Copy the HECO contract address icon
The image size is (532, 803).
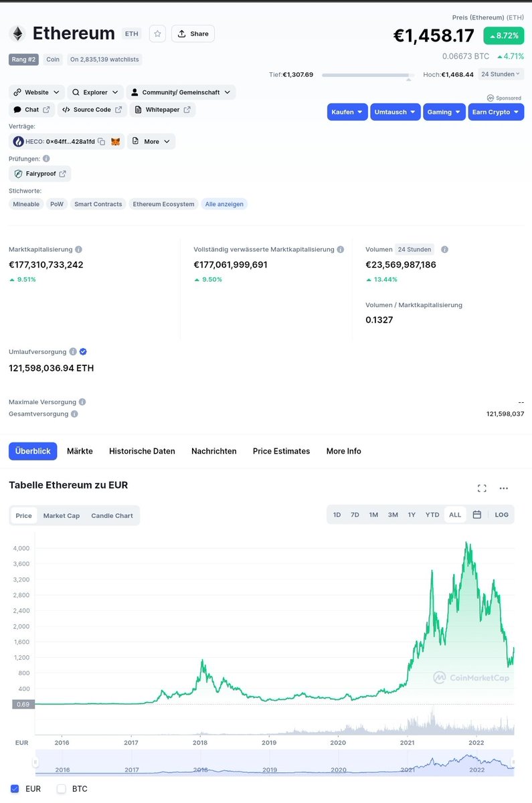(101, 142)
